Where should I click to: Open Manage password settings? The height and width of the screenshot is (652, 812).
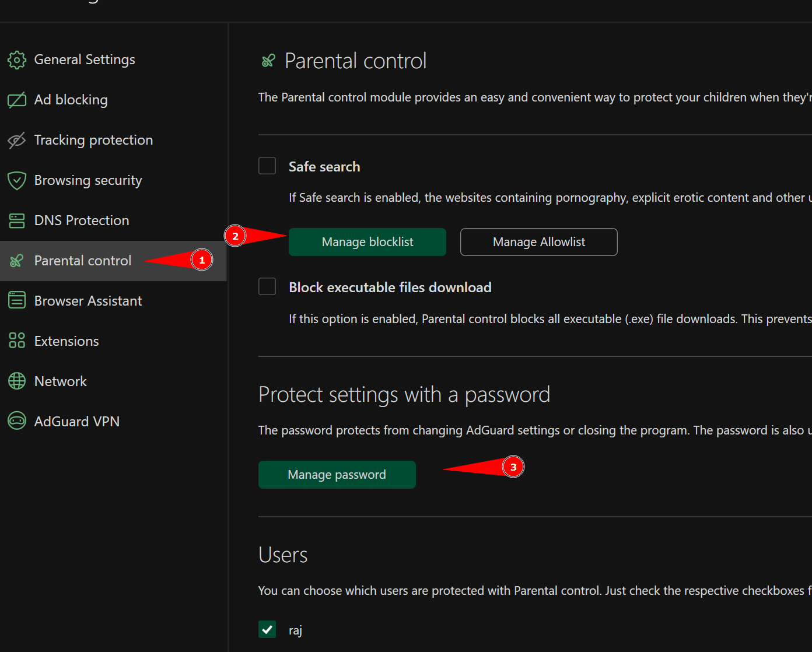[337, 474]
